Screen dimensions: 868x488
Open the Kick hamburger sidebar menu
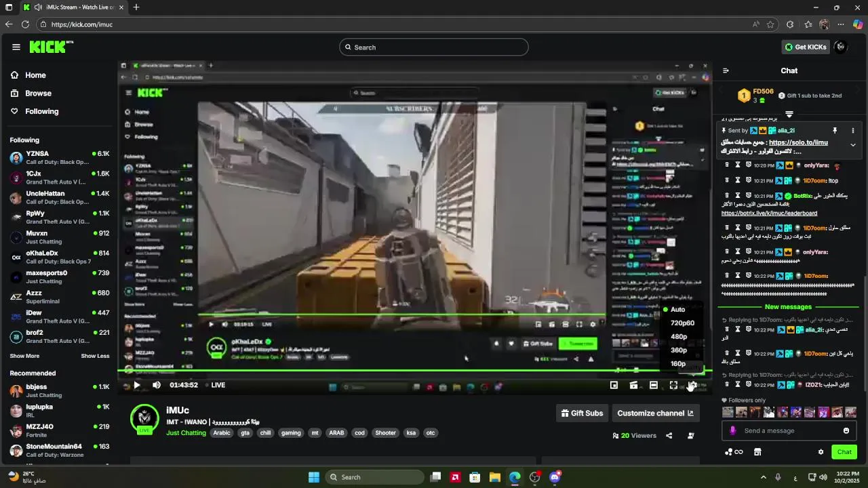click(16, 47)
